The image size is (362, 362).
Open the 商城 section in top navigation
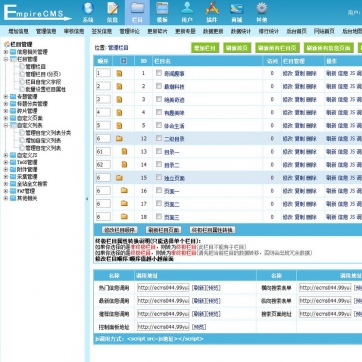click(237, 12)
